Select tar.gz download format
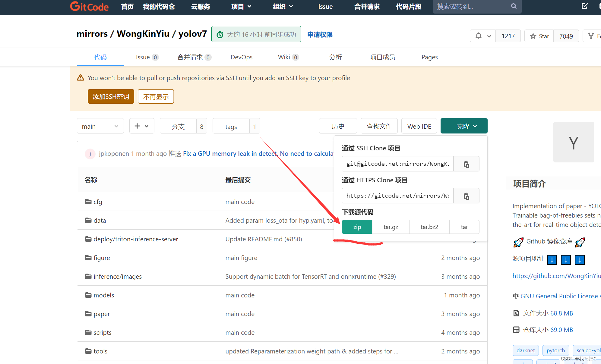This screenshot has height=364, width=601. pos(391,227)
